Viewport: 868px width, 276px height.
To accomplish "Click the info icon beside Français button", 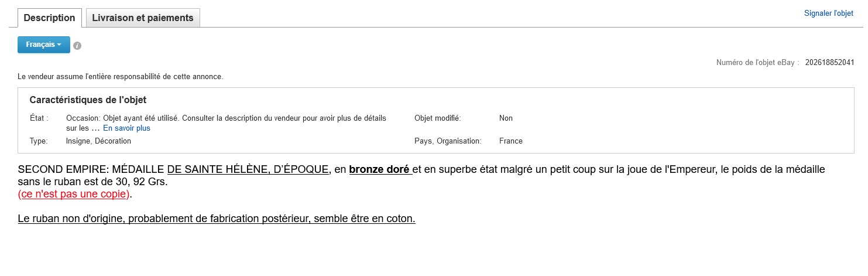I will coord(77,46).
